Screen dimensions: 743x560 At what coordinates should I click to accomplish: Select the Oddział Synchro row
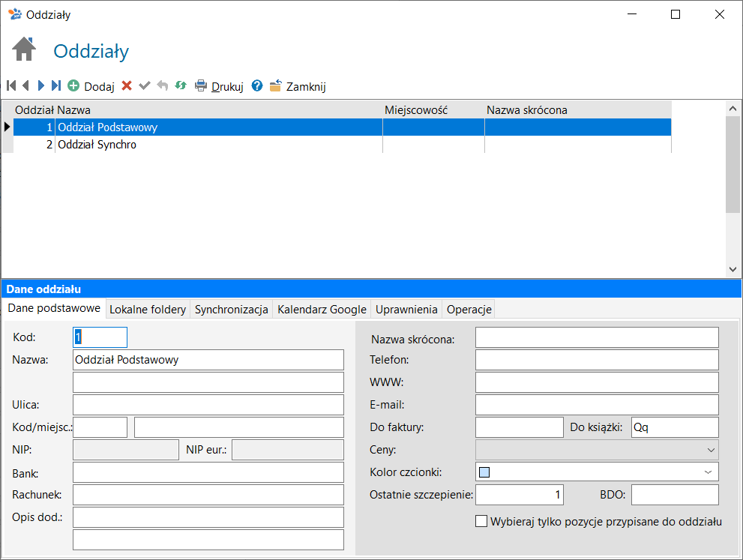click(342, 145)
